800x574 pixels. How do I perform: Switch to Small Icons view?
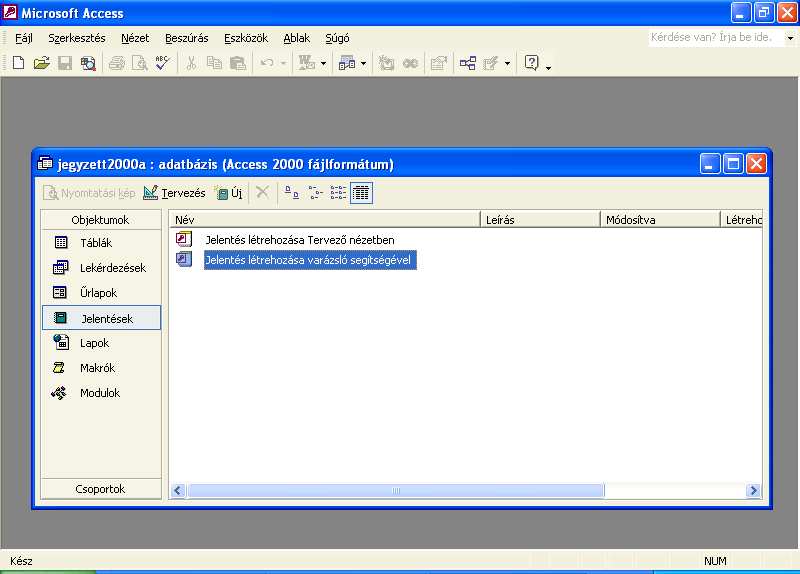click(315, 192)
